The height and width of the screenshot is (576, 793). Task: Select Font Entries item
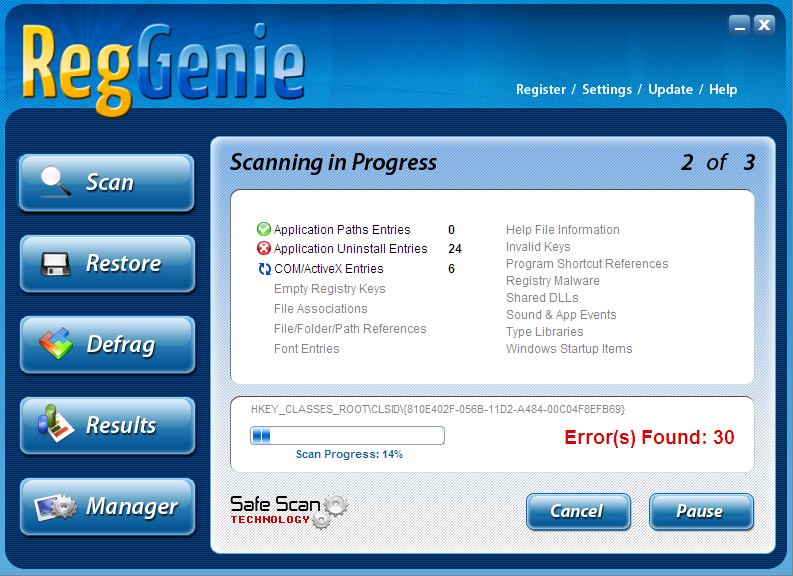(306, 348)
